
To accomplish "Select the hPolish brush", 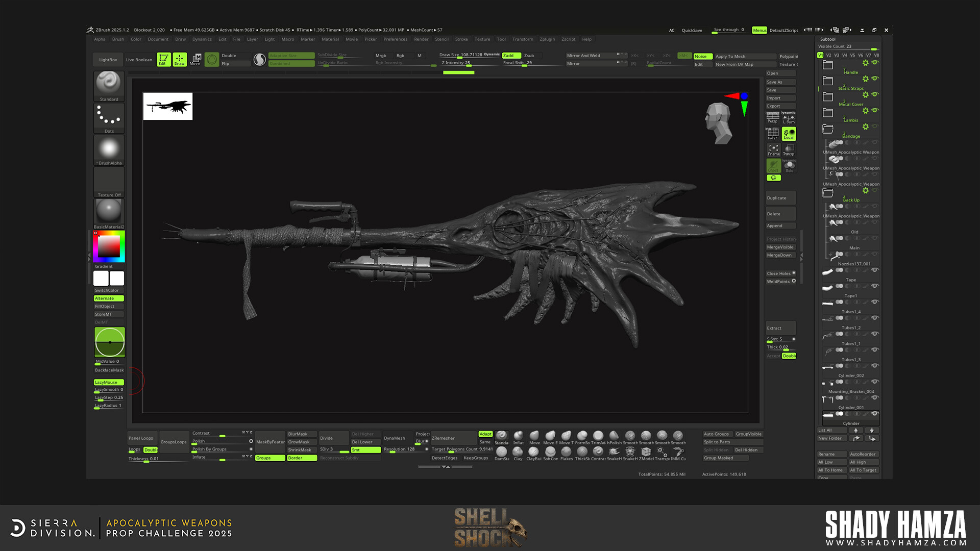I will tap(614, 435).
